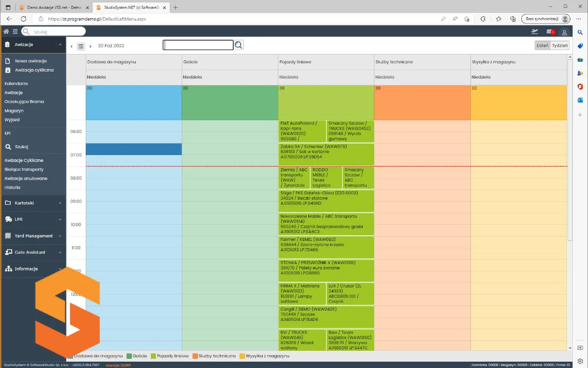Collapse the sidebar with the menu toggle icon
The image size is (588, 368).
(x=15, y=31)
